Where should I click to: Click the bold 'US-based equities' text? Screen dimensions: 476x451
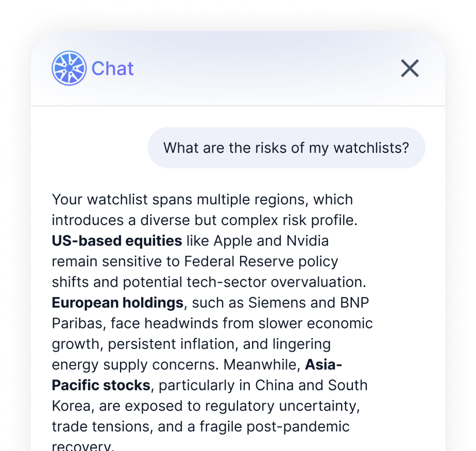(x=117, y=241)
